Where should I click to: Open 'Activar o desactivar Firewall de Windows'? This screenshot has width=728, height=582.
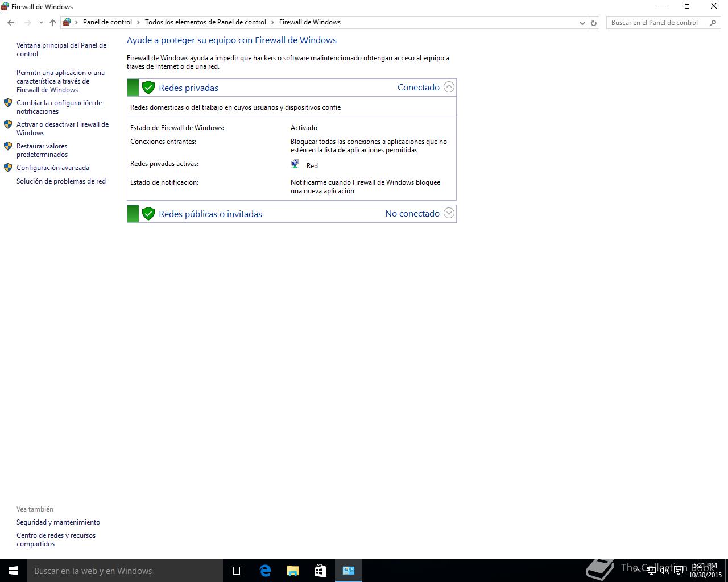63,128
